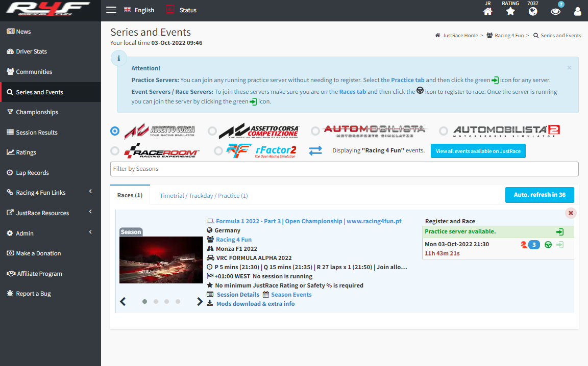Open the English language selector
This screenshot has width=588, height=366.
tap(139, 10)
